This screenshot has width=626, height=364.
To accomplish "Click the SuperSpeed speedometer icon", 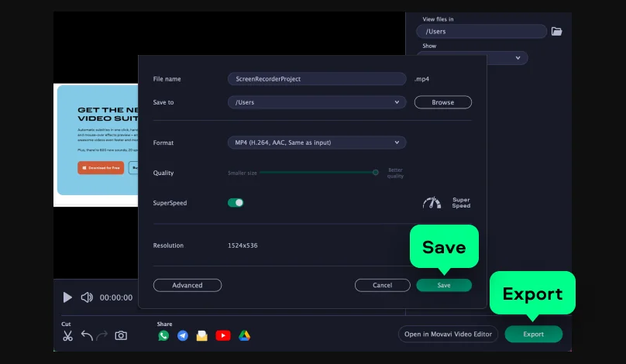I will pyautogui.click(x=432, y=203).
